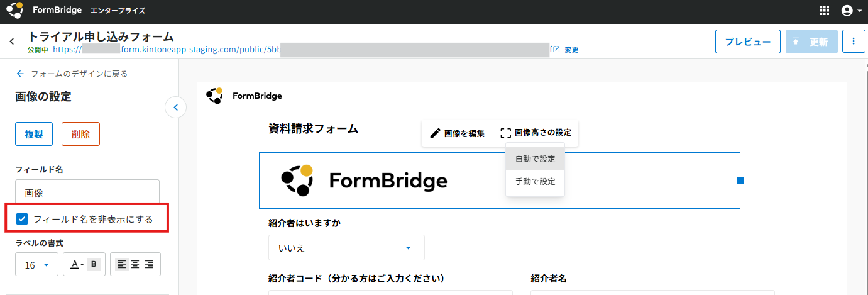Open the label font color picker
868x295 pixels.
[76, 265]
